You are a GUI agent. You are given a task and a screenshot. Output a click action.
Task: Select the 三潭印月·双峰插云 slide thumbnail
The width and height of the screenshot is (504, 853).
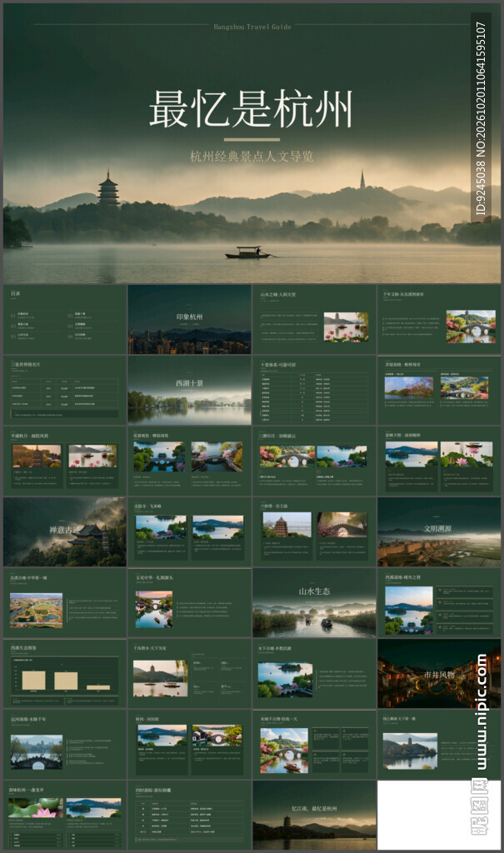tap(314, 461)
